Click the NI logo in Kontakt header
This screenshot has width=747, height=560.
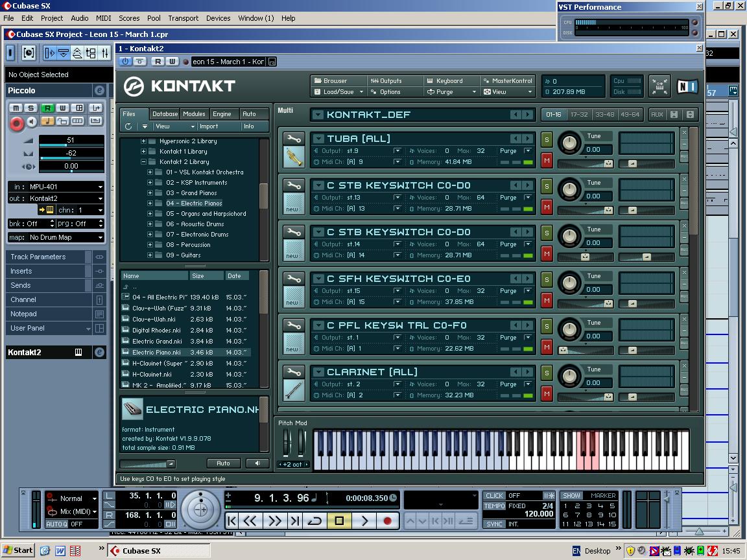(x=687, y=86)
